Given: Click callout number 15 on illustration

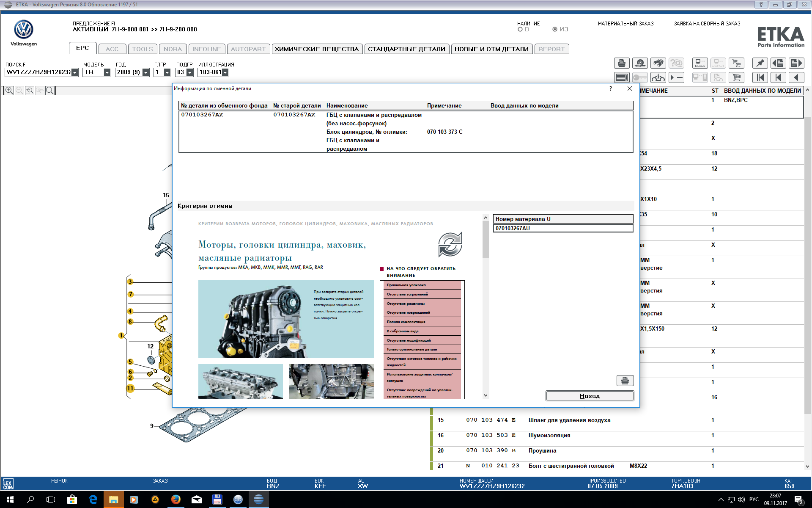Looking at the screenshot, I should (x=166, y=195).
